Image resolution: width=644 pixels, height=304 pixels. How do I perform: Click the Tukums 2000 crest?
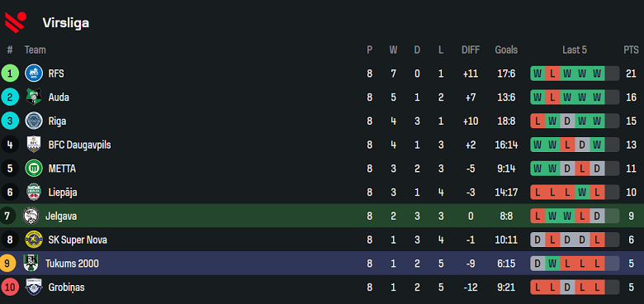tap(31, 264)
